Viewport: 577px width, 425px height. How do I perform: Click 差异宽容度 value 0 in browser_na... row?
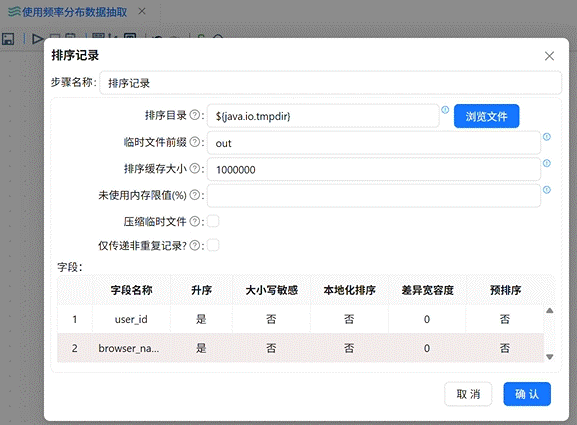click(x=427, y=348)
